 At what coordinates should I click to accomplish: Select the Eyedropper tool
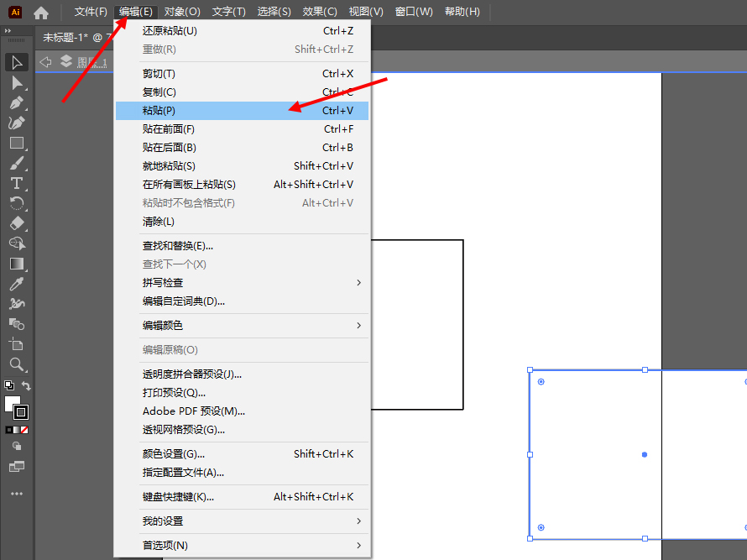coord(17,284)
